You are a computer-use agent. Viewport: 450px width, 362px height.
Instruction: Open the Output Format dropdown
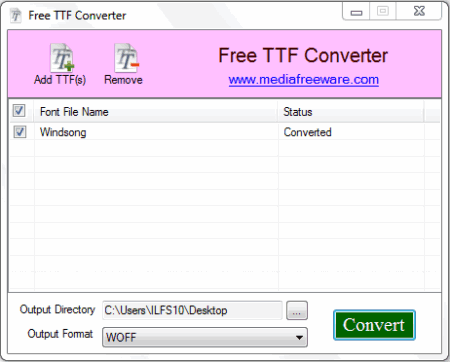205,337
